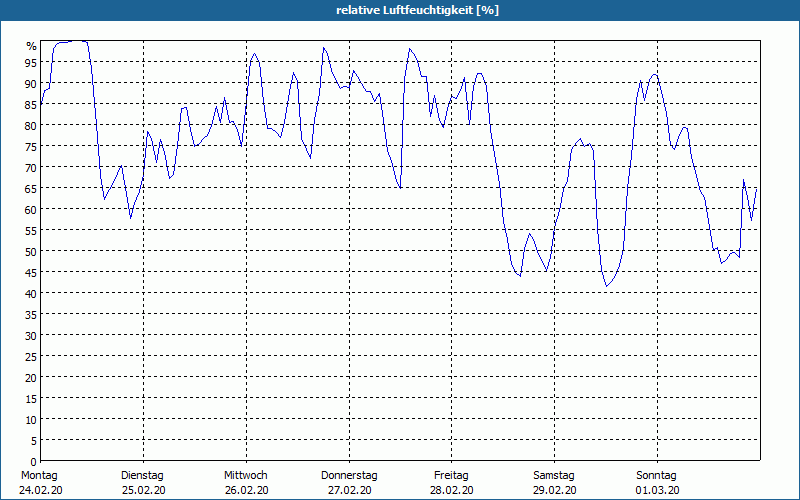Click the y-axis value "20"
The width and height of the screenshot is (800, 500).
(x=31, y=378)
